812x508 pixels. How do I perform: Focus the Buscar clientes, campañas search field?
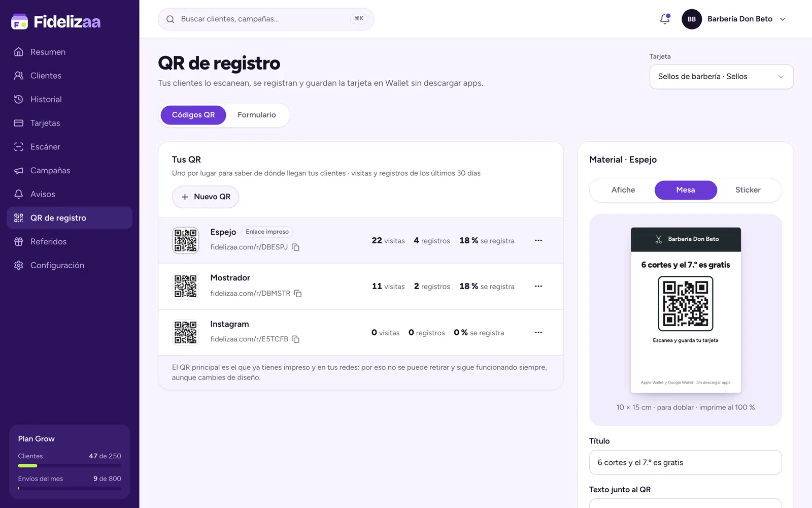(266, 19)
